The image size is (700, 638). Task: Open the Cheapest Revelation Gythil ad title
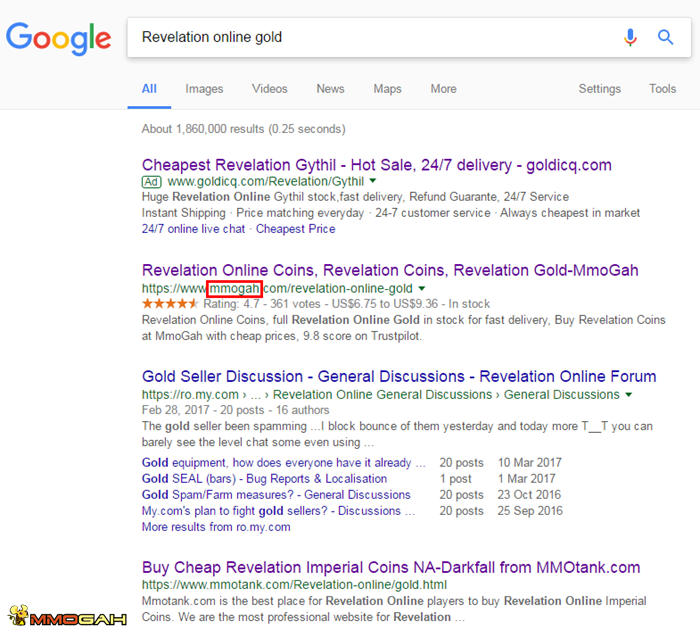[376, 165]
